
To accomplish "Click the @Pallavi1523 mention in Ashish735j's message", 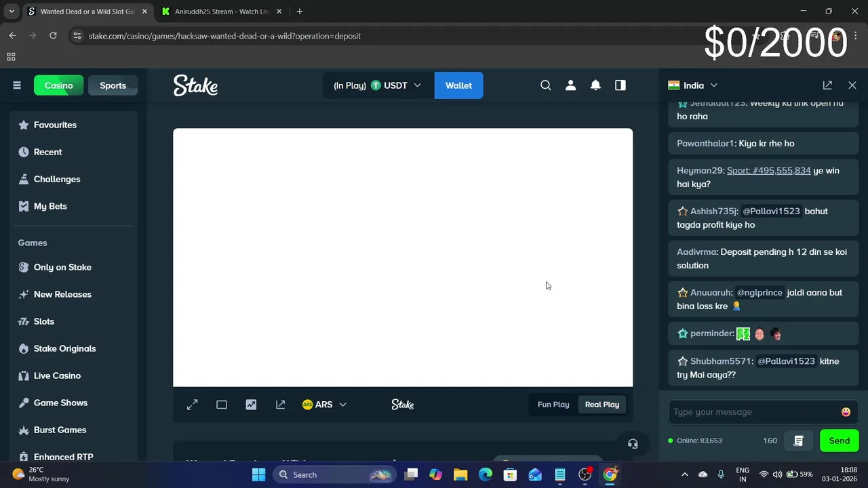I will pos(771,211).
